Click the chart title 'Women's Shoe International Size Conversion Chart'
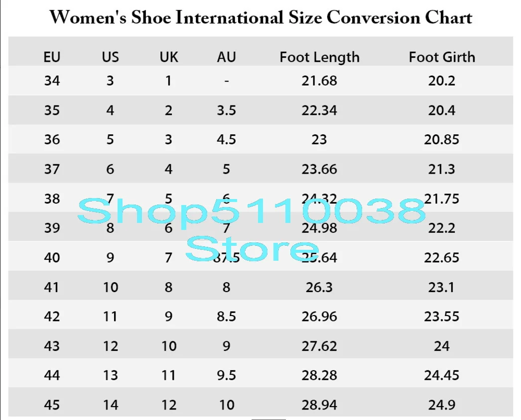This screenshot has height=420, width=521. point(261,17)
